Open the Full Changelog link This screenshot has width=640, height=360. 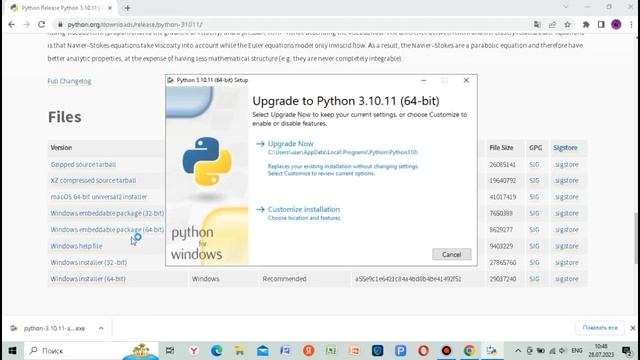(x=69, y=81)
